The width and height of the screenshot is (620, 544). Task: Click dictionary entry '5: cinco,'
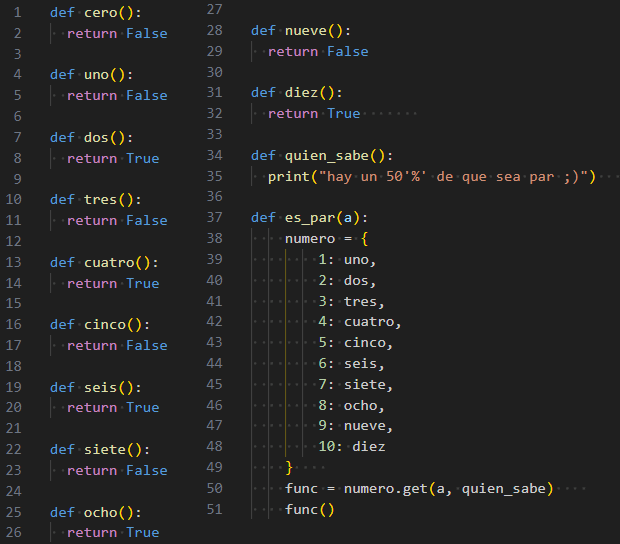click(x=356, y=343)
